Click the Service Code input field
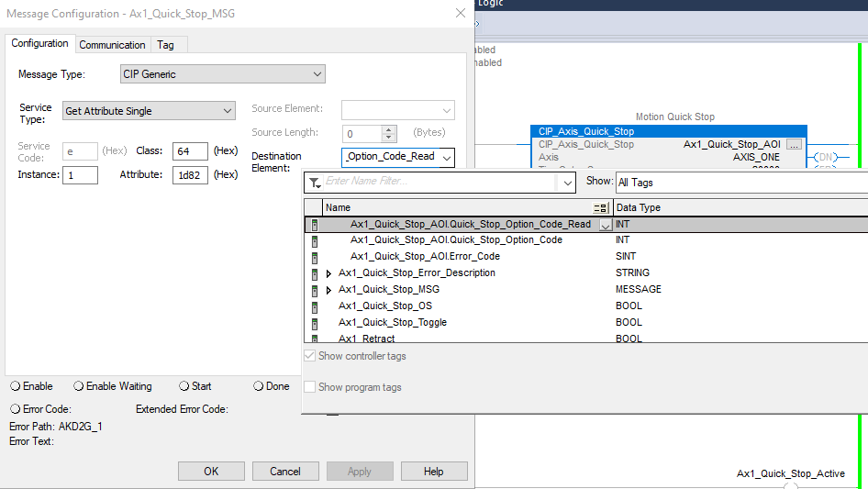This screenshot has height=489, width=868. (80, 151)
